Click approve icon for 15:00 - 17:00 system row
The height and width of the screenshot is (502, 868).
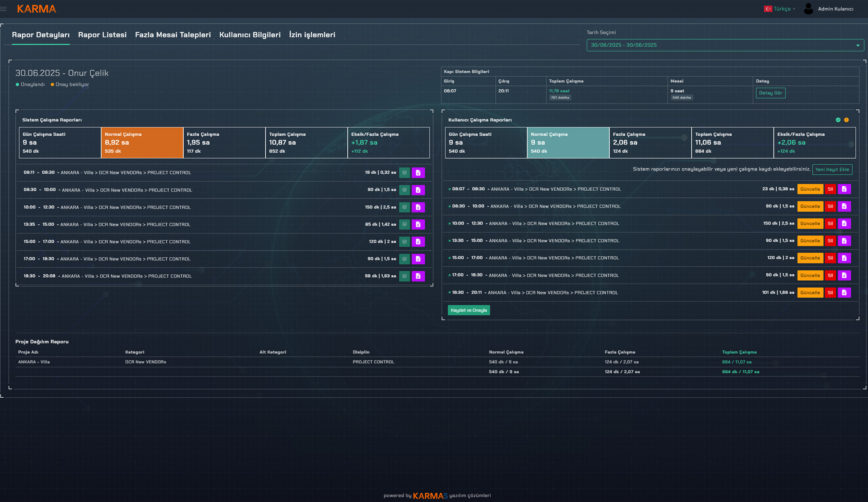[404, 242]
